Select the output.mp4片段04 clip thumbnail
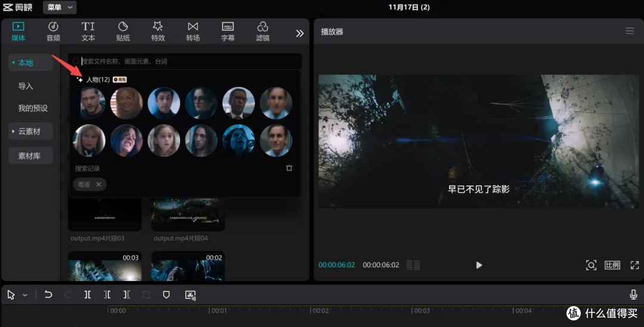 click(x=188, y=215)
